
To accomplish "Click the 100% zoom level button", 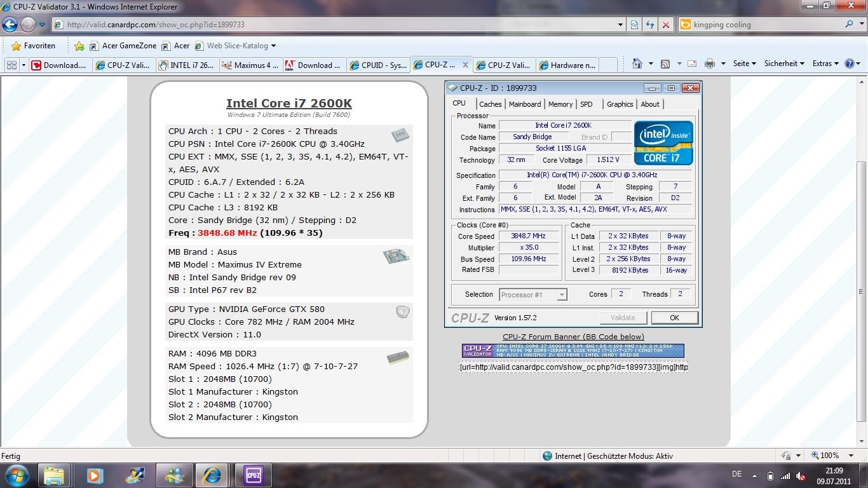I will [x=825, y=456].
